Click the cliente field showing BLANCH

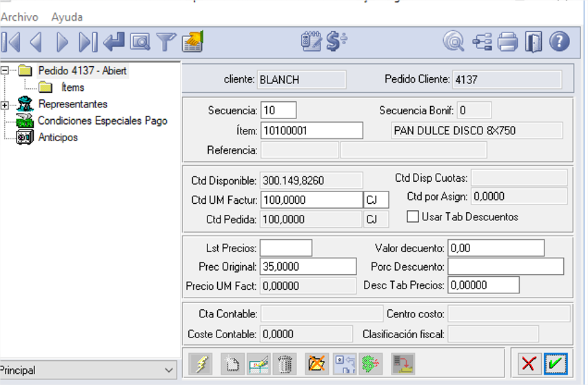coord(301,79)
